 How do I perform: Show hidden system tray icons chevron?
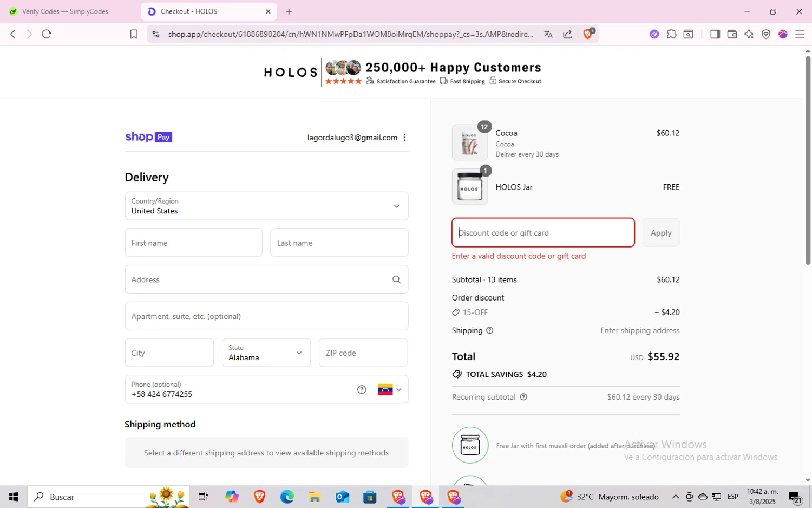pyautogui.click(x=676, y=497)
